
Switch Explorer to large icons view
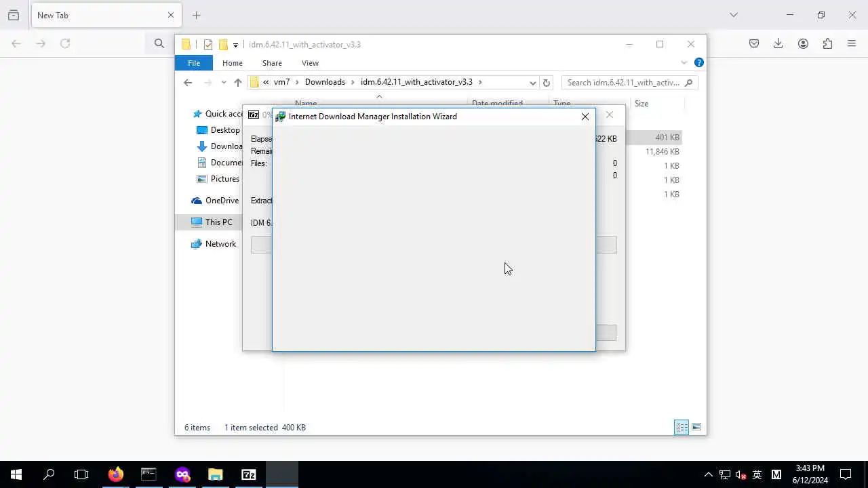click(x=696, y=427)
